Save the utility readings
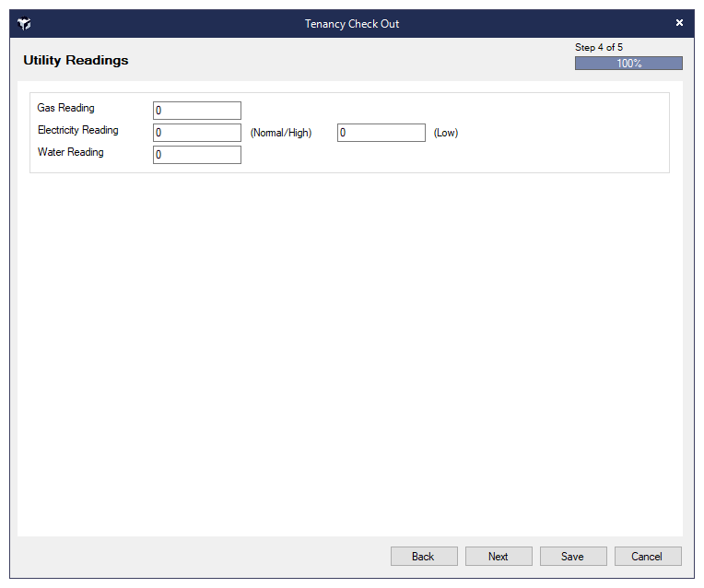 point(573,557)
